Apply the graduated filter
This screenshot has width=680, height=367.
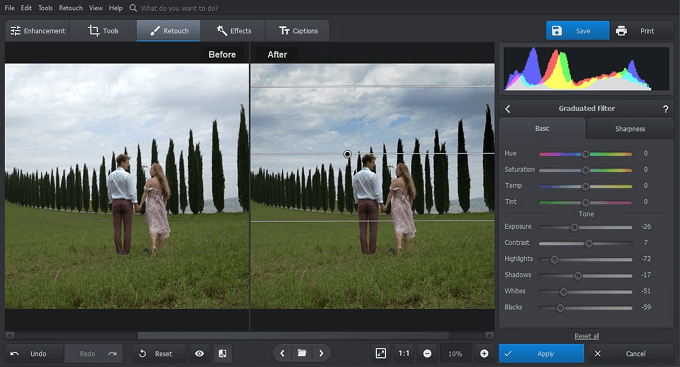click(x=541, y=354)
